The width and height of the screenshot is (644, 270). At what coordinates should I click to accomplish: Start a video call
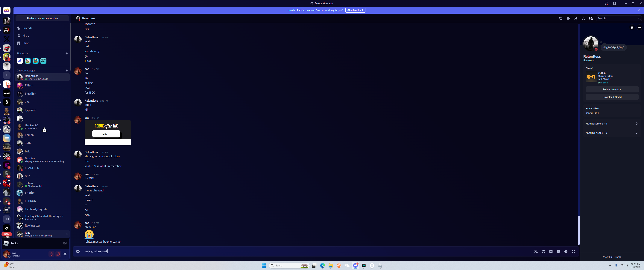(568, 18)
